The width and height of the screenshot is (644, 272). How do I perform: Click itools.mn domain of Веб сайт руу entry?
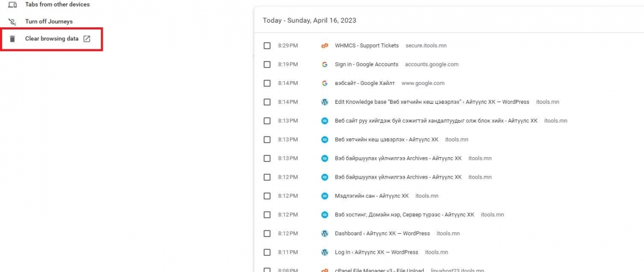556,121
